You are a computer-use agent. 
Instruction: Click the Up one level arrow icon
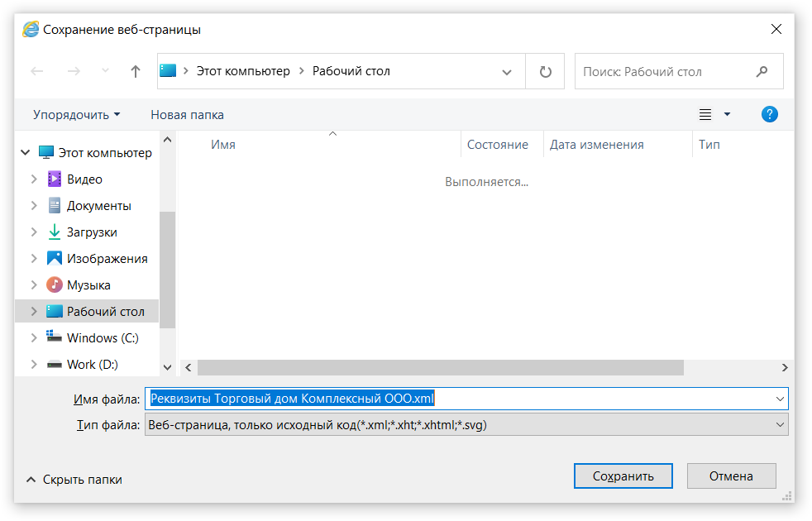click(136, 72)
